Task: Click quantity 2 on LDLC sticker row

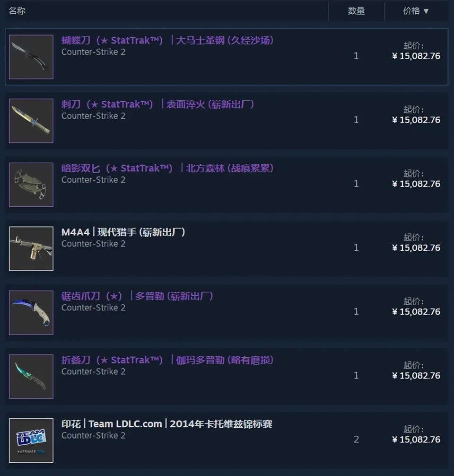Action: pyautogui.click(x=356, y=440)
